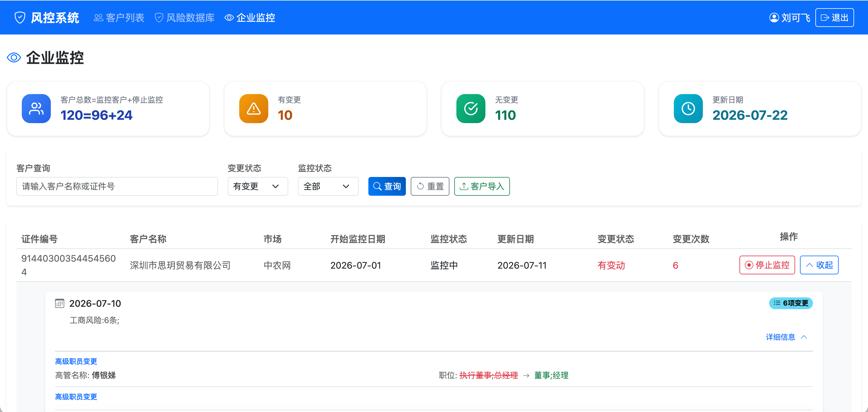Switch to 企业监控 in the top nav

(x=250, y=18)
